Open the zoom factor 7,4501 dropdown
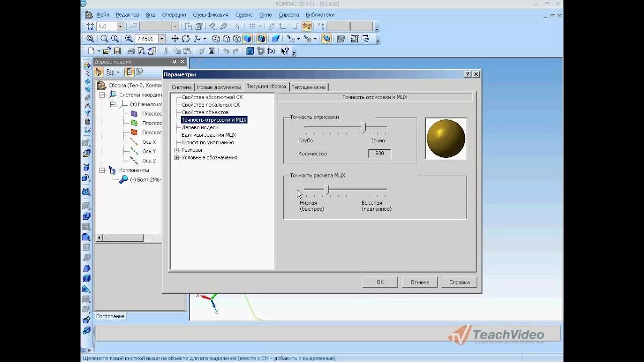The height and width of the screenshot is (362, 644). [x=162, y=39]
